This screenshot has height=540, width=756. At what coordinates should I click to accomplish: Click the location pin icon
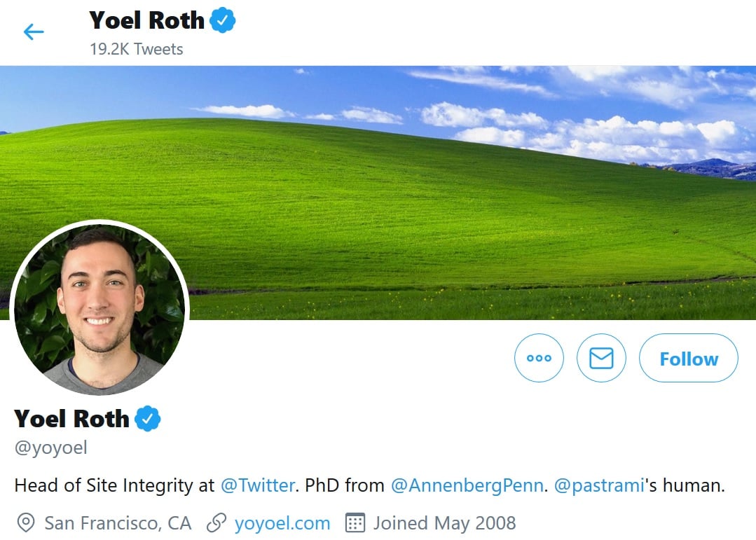26,522
